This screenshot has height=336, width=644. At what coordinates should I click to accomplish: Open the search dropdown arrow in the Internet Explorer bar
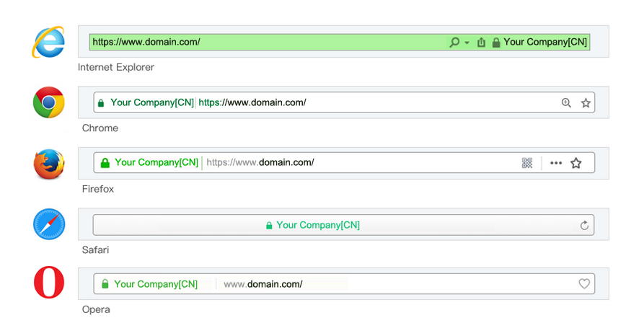[467, 43]
